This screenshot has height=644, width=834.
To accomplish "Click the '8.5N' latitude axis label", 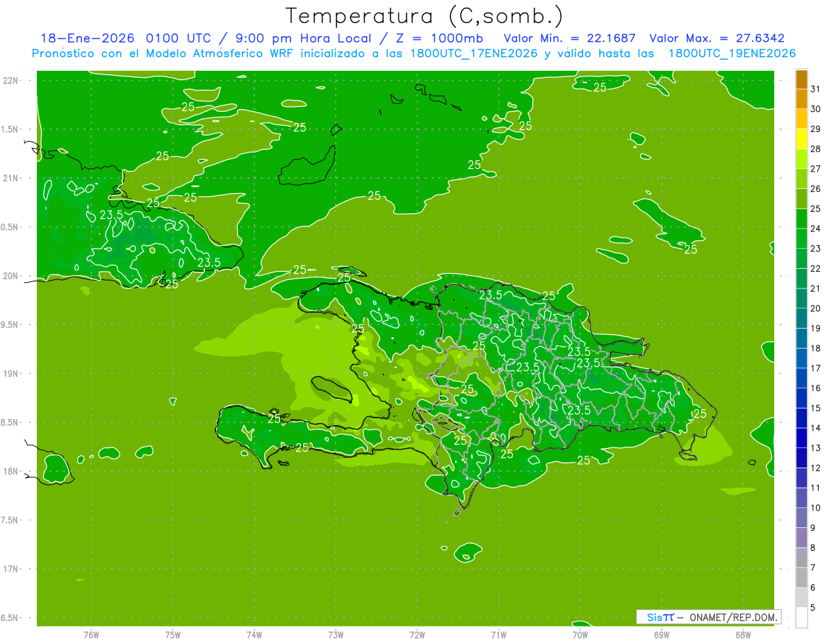I will pyautogui.click(x=10, y=422).
